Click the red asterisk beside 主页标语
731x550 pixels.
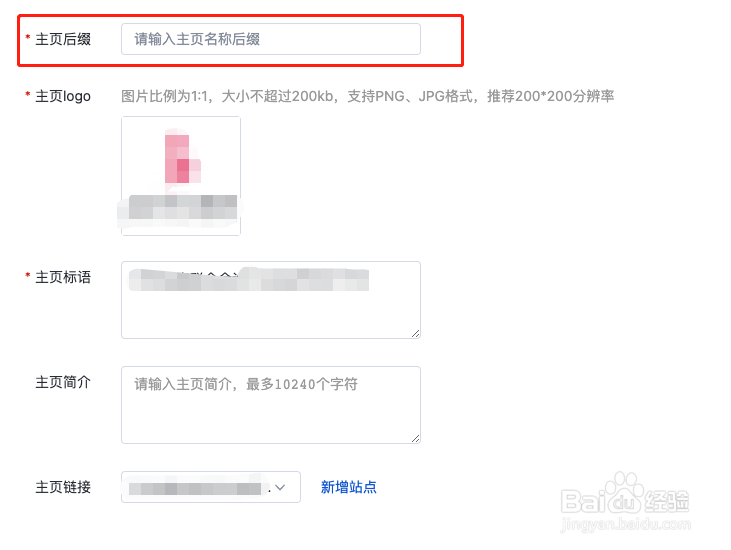pos(28,275)
